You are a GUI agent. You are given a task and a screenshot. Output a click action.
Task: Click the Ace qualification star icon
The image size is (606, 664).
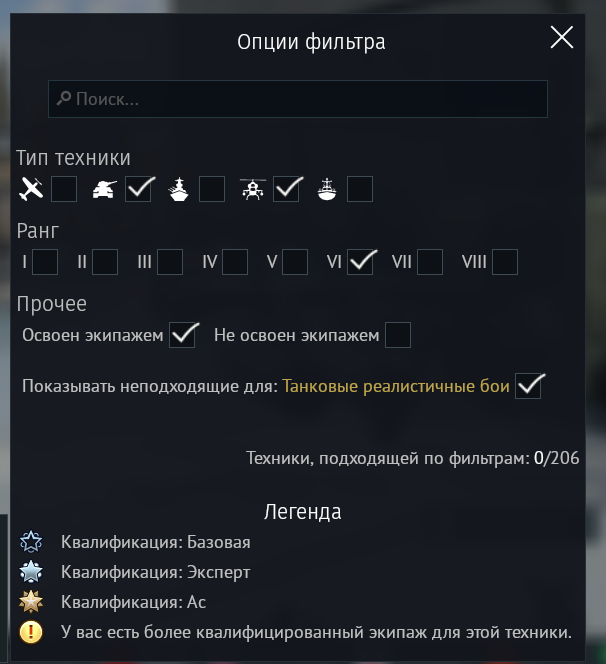click(32, 602)
